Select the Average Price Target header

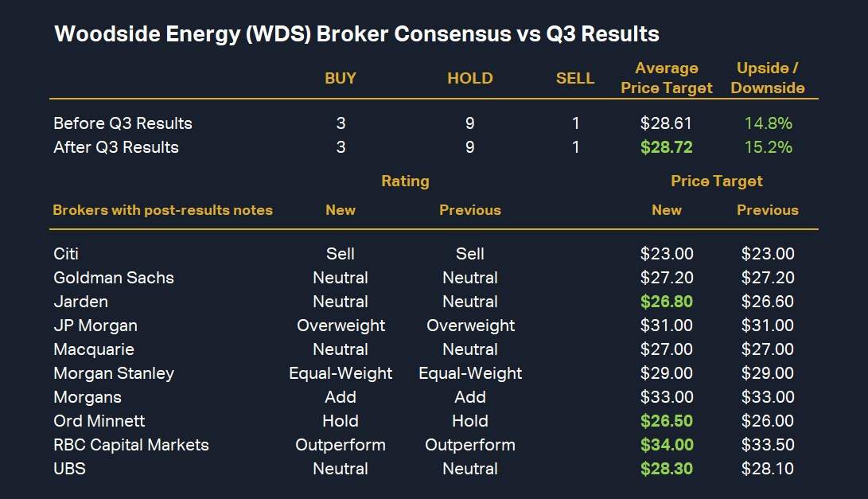pyautogui.click(x=667, y=78)
